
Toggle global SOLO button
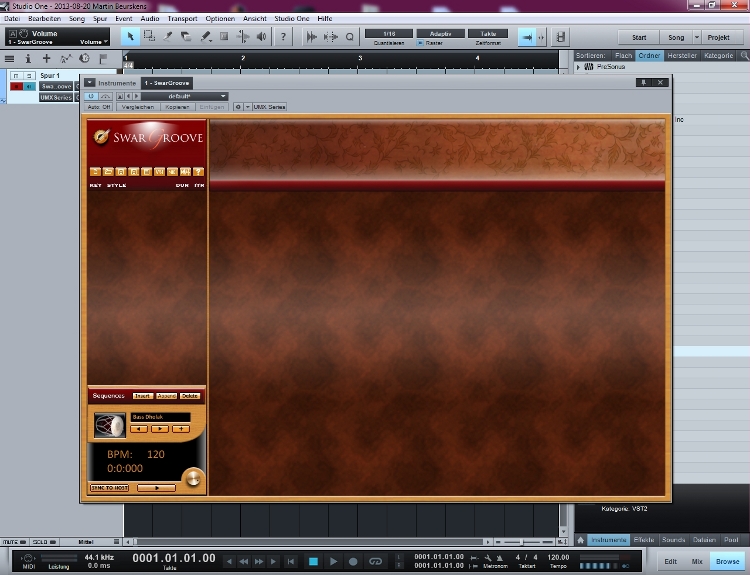[44, 542]
